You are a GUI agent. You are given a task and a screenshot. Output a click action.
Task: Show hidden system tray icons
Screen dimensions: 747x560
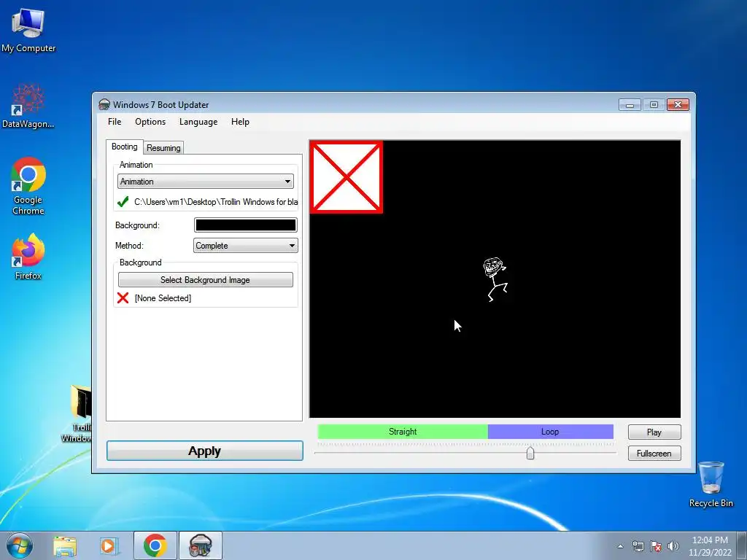[x=620, y=546]
